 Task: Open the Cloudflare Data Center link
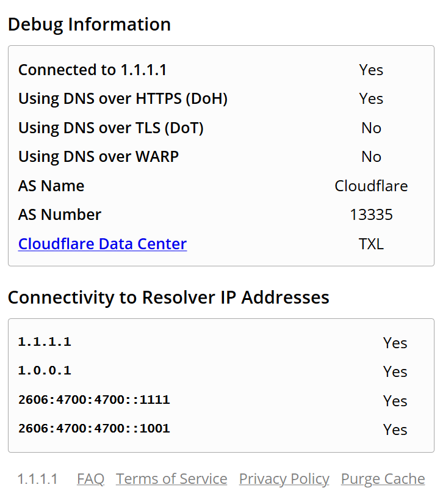click(x=103, y=244)
